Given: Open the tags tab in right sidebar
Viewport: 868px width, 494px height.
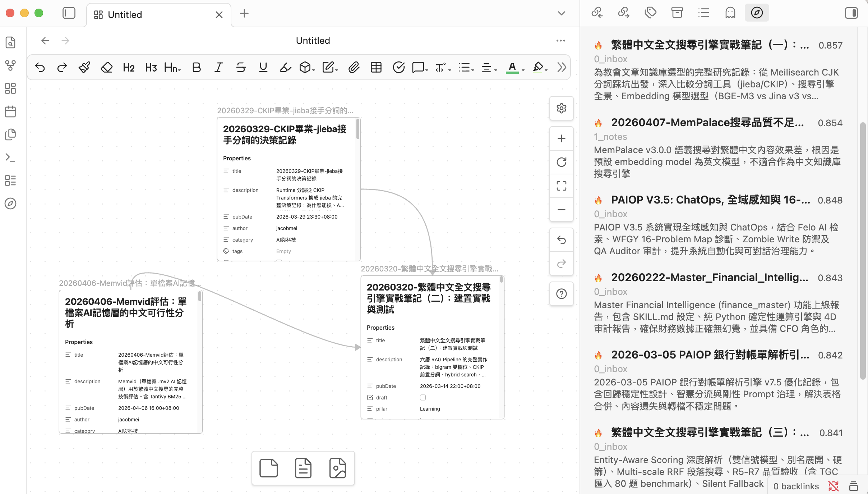Looking at the screenshot, I should coord(650,13).
